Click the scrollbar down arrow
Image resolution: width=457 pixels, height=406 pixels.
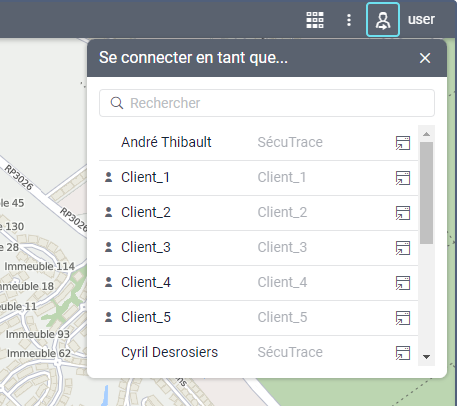click(x=426, y=357)
